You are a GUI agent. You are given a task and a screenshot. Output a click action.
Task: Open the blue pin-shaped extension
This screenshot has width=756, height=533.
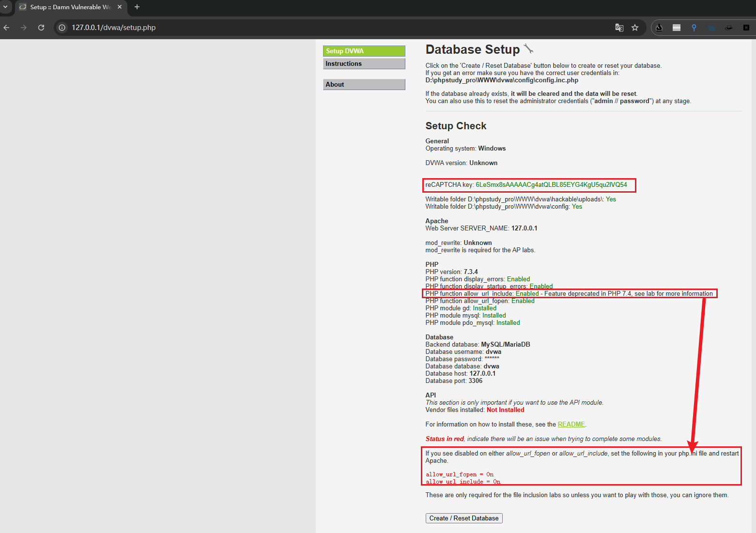click(x=694, y=28)
